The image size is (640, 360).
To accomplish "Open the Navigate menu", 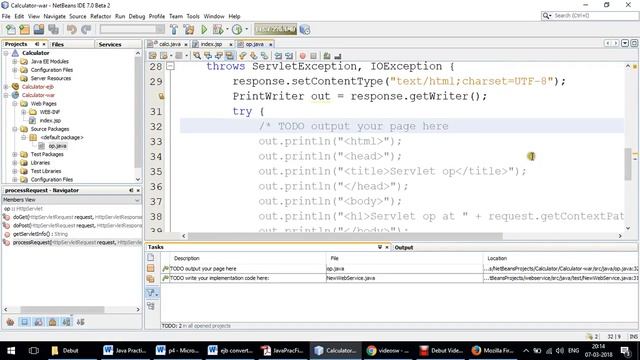I will (54, 16).
